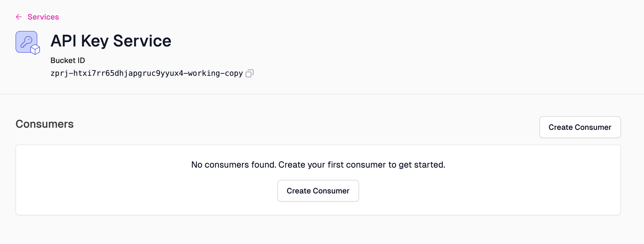The width and height of the screenshot is (644, 244).
Task: Click the word API in page title
Action: (63, 41)
